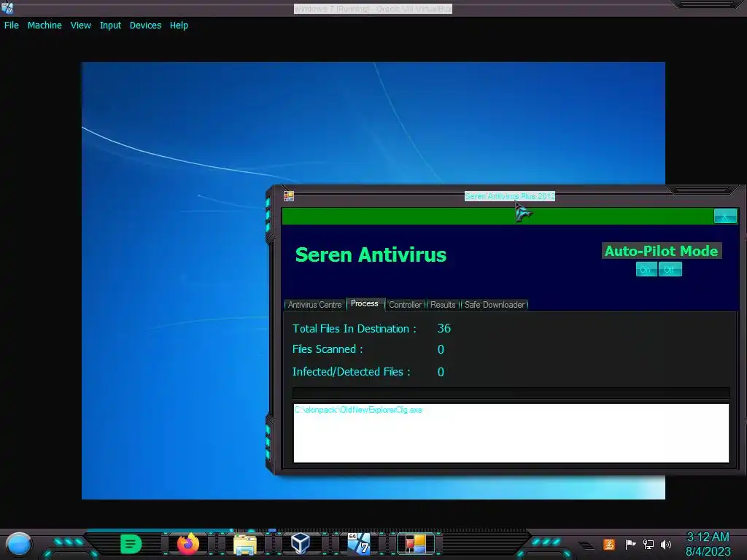Select the Process tab

[x=365, y=303]
